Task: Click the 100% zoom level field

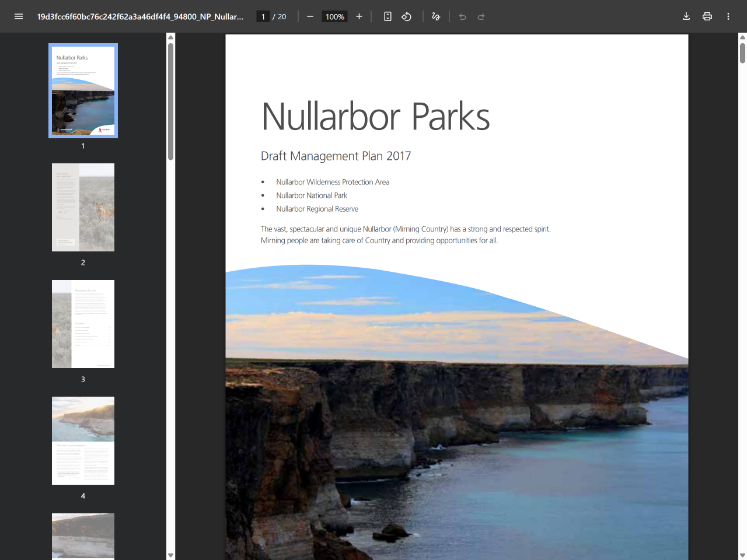Action: pos(335,16)
